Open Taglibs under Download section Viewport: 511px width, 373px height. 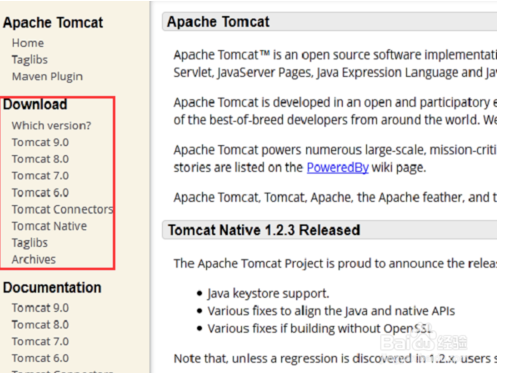[x=30, y=243]
